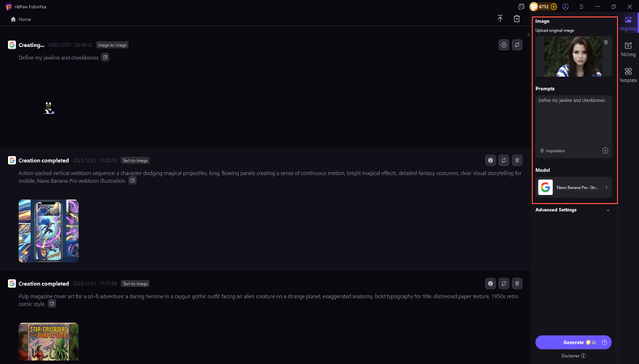639x364 pixels.
Task: Regenerate the webtoon creation task
Action: 504,160
